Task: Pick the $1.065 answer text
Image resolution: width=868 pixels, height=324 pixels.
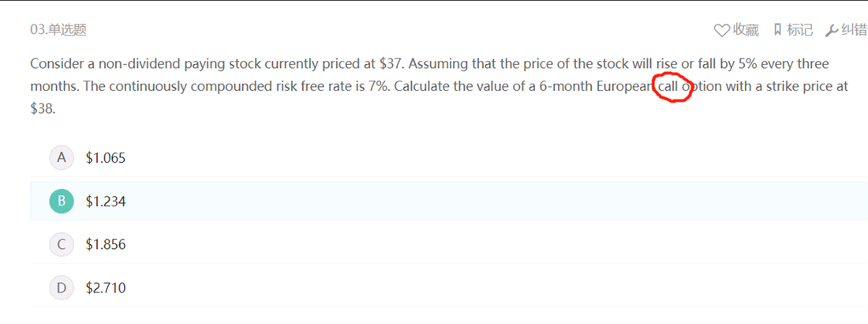Action: click(106, 158)
